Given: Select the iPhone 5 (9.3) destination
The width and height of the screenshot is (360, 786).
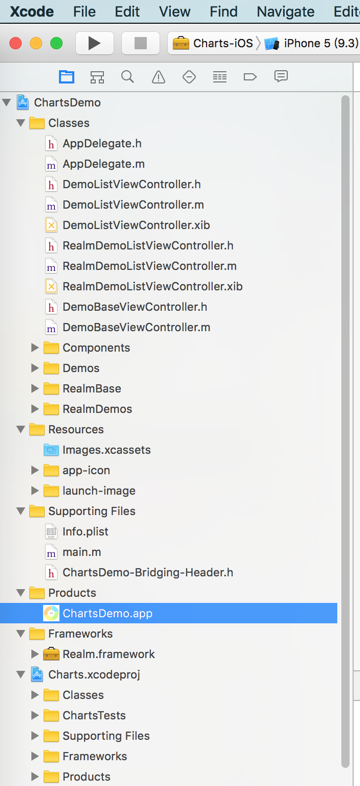Looking at the screenshot, I should (311, 43).
